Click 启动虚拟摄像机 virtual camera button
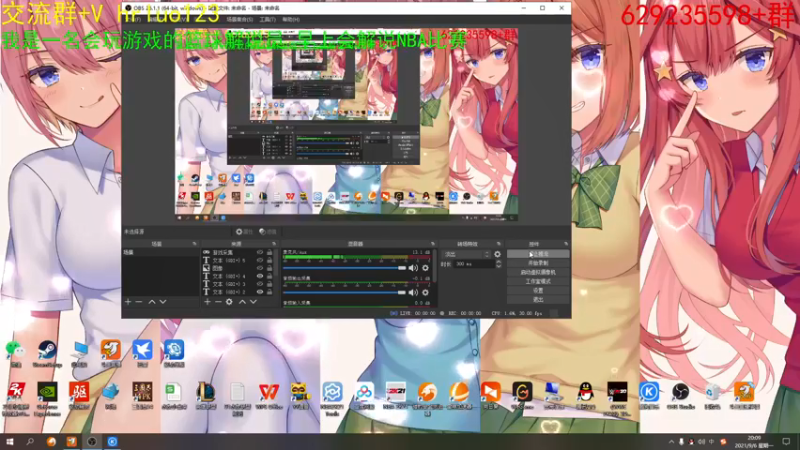 pyautogui.click(x=538, y=272)
